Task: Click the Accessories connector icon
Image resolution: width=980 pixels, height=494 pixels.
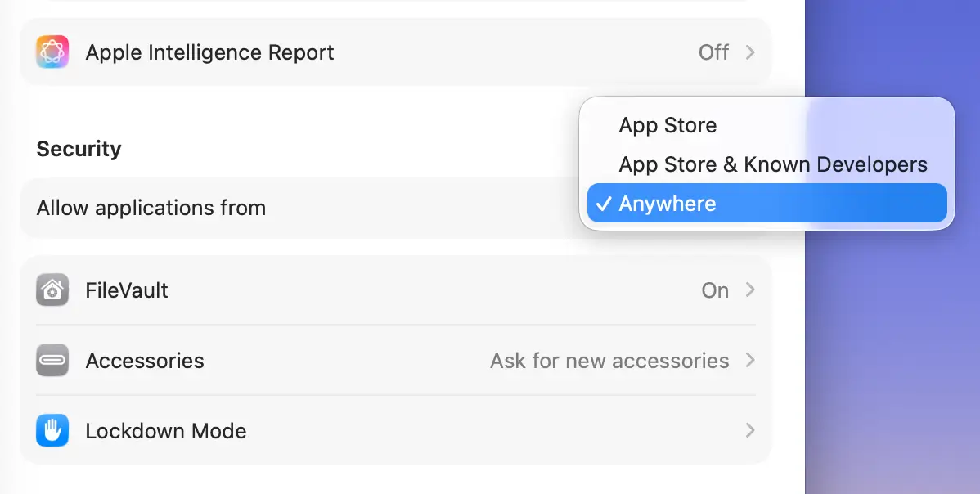Action: pyautogui.click(x=52, y=361)
